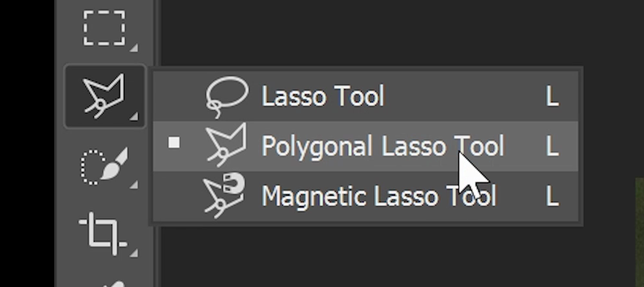Image resolution: width=644 pixels, height=287 pixels.
Task: Expand the Lasso tool group corner triangle
Action: tap(134, 117)
